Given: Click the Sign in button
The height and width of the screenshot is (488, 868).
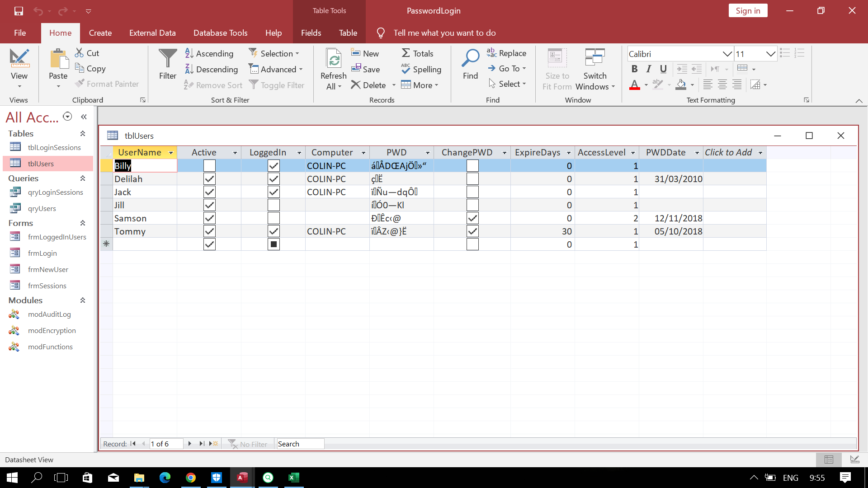Looking at the screenshot, I should pos(748,11).
